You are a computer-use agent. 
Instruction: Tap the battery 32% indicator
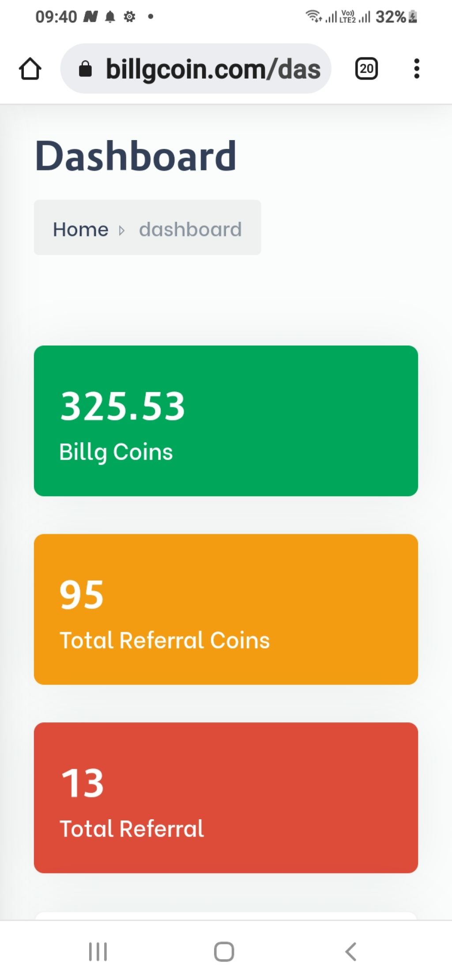pyautogui.click(x=396, y=17)
